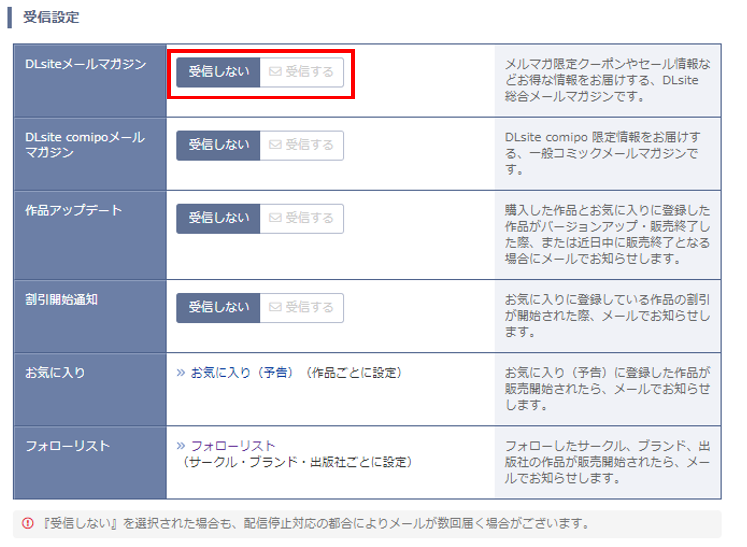This screenshot has width=747, height=547.
Task: Click the 『受信しない』を選択された場合も notice text
Action: [315, 524]
